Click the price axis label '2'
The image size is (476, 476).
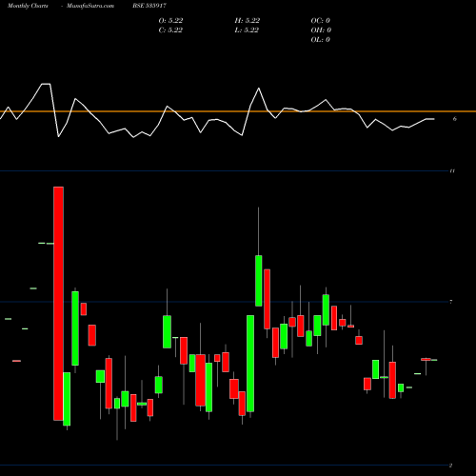point(450,466)
